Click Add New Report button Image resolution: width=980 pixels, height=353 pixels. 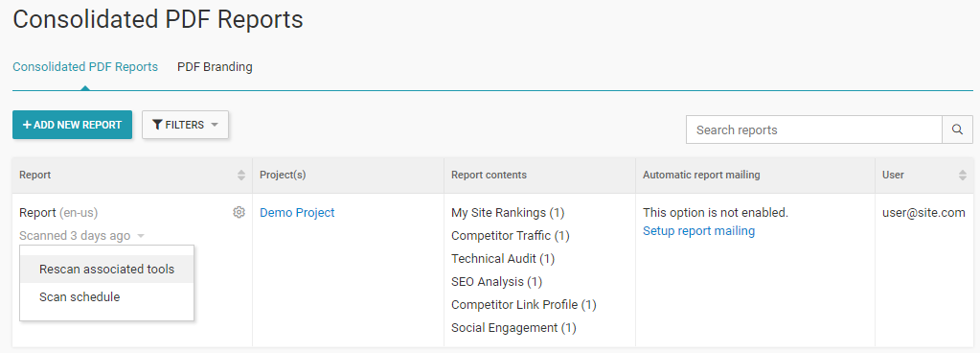[x=73, y=125]
